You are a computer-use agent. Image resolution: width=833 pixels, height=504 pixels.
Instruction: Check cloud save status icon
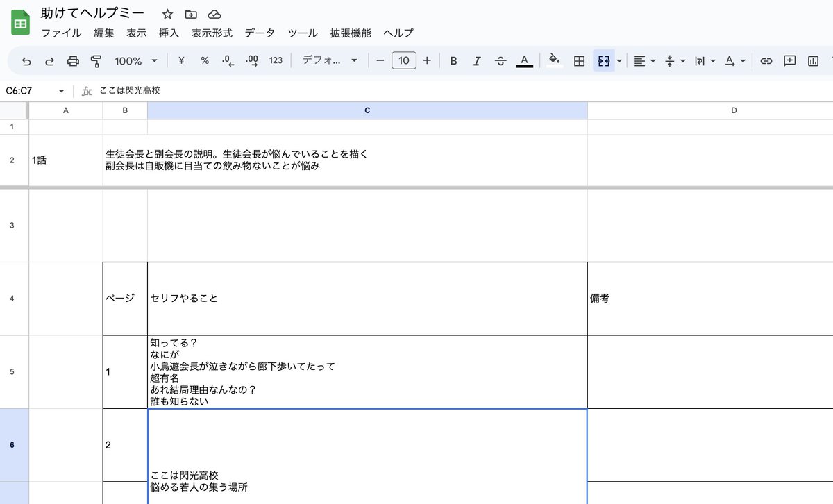[x=214, y=14]
